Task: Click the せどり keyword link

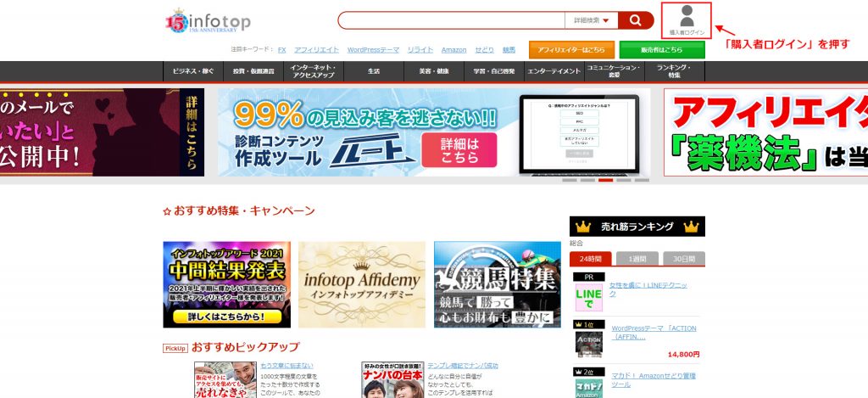Action: click(x=484, y=50)
